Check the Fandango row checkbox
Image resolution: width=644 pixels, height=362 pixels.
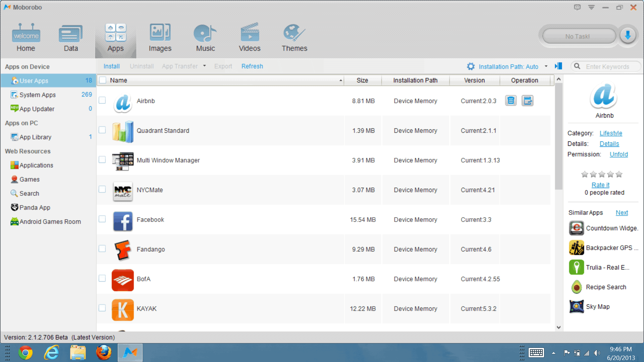(x=102, y=248)
